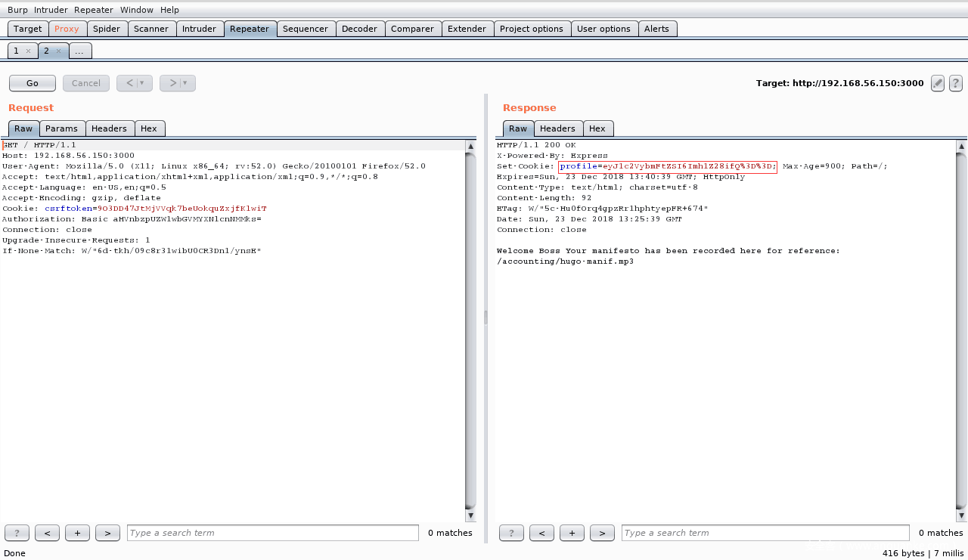This screenshot has height=560, width=968.
Task: Click next match button in response search
Action: (602, 533)
